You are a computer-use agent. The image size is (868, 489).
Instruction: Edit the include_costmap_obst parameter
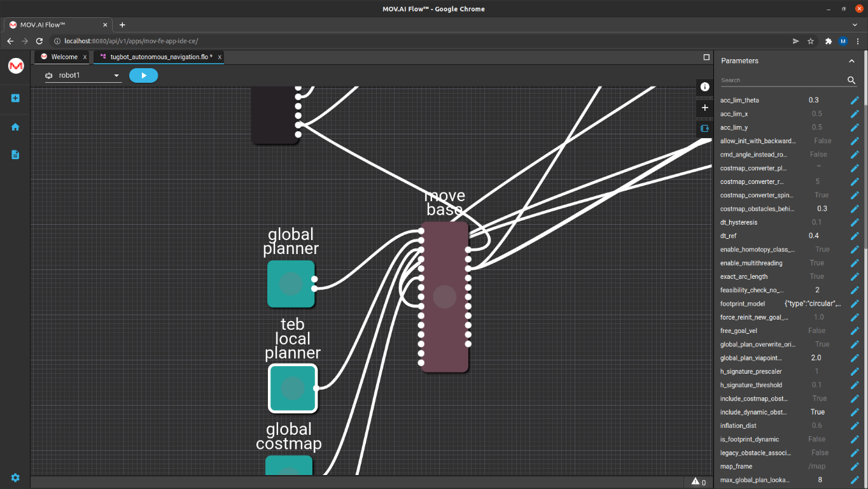[855, 399]
